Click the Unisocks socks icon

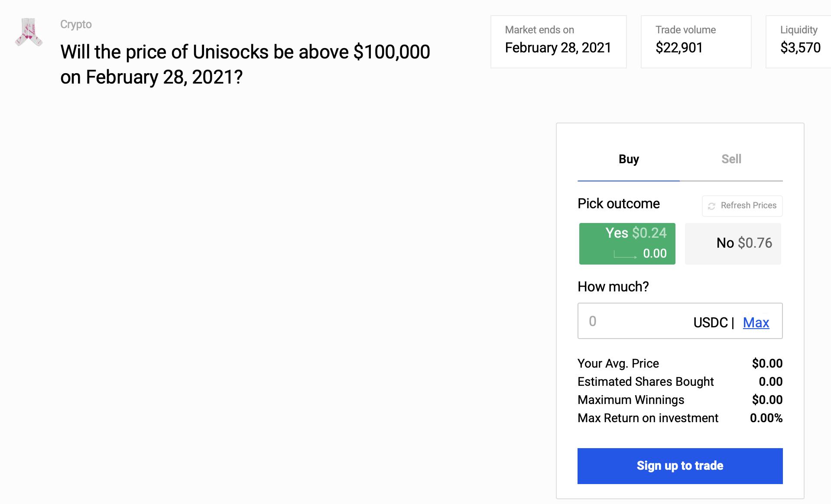(x=29, y=32)
